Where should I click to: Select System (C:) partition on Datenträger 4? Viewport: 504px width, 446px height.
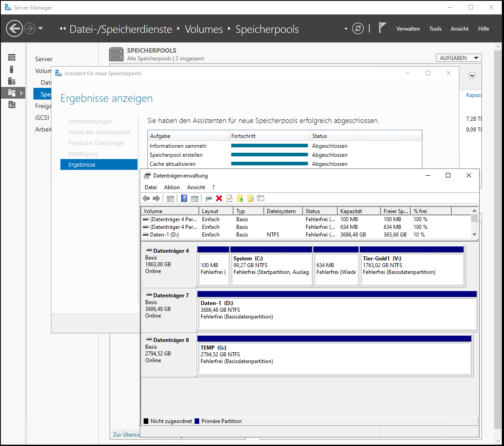(271, 266)
